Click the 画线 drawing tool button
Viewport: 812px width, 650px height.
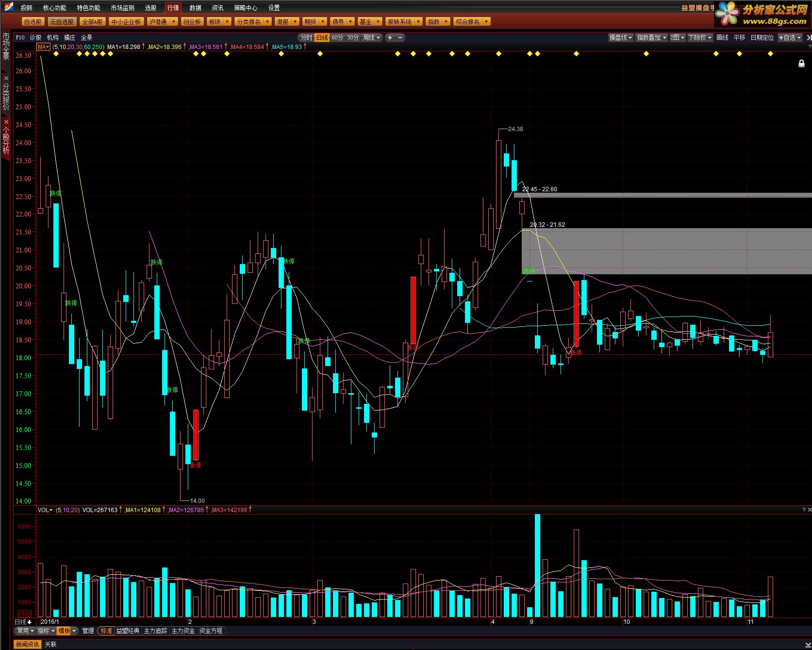[722, 37]
